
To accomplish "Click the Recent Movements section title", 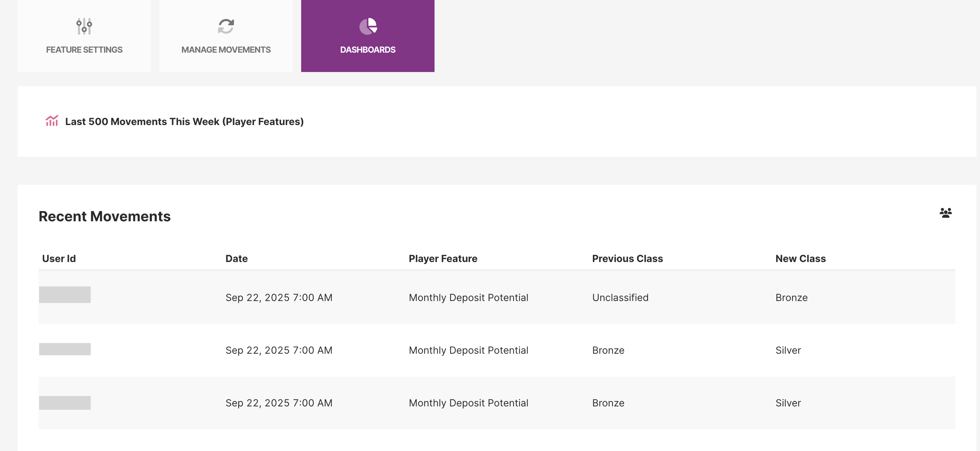I will (105, 216).
